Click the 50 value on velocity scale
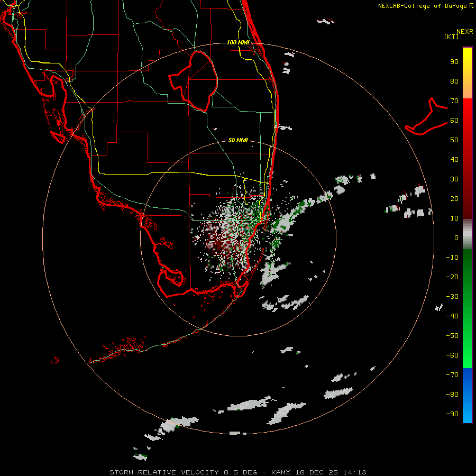 (x=454, y=140)
